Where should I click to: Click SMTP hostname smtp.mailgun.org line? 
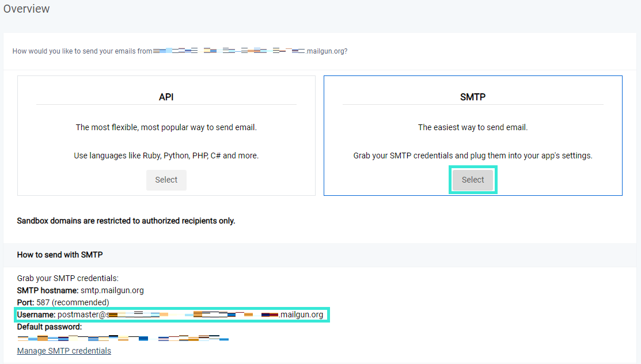pyautogui.click(x=80, y=290)
